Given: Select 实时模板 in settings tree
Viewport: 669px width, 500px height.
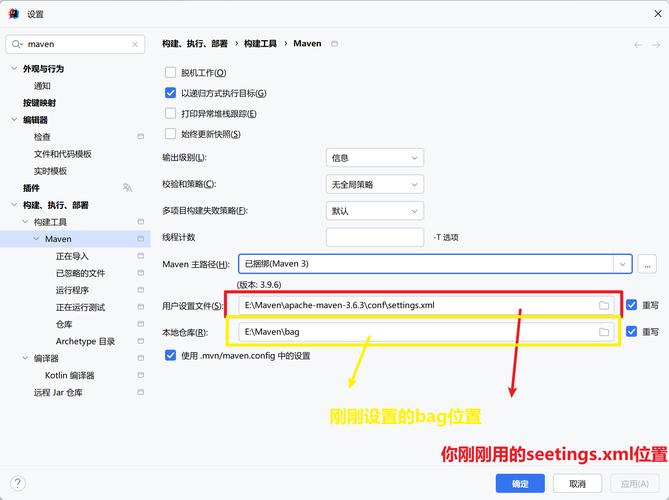Looking at the screenshot, I should click(50, 171).
